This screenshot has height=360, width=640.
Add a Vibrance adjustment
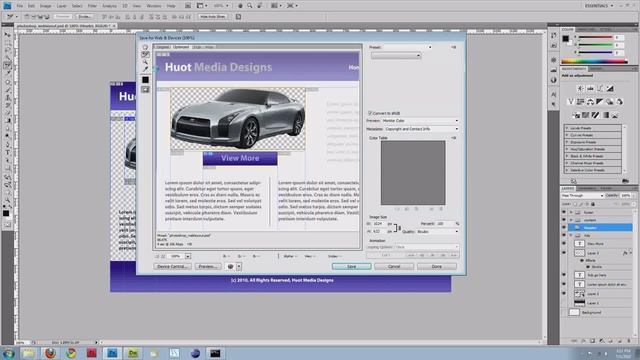pos(571,102)
